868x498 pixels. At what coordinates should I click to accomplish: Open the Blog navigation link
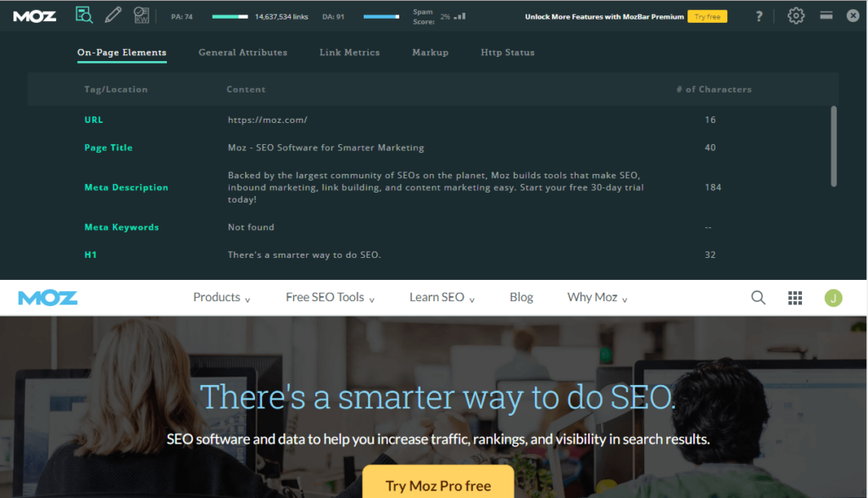tap(520, 297)
